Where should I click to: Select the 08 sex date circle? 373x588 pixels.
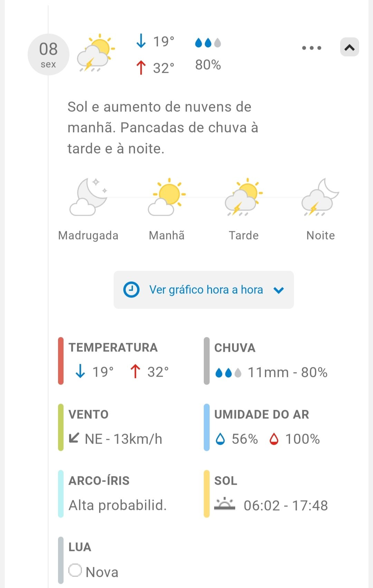[x=48, y=55]
